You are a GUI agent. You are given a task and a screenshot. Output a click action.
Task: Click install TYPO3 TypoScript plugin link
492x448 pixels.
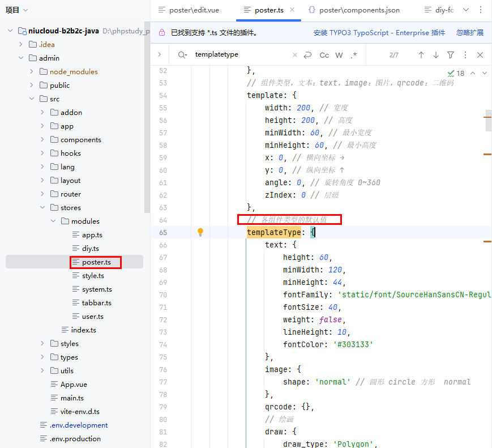tap(379, 33)
